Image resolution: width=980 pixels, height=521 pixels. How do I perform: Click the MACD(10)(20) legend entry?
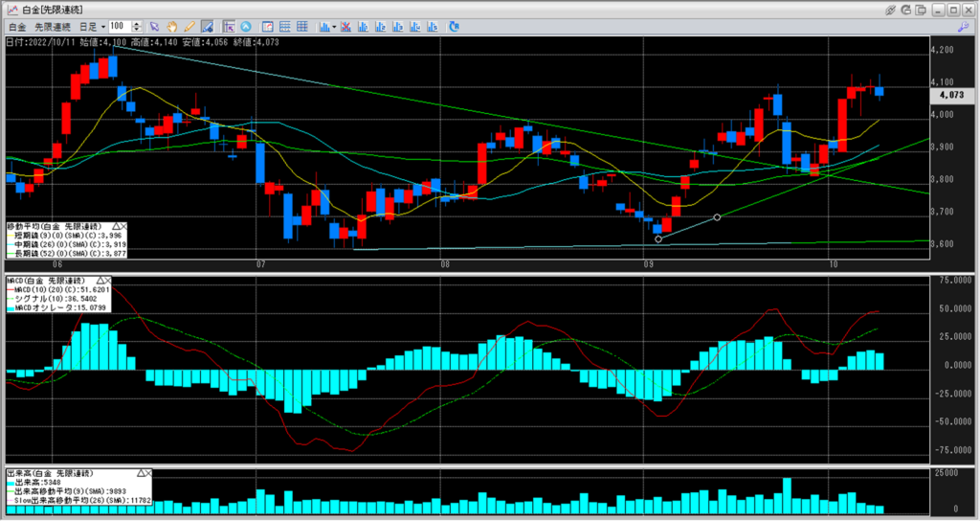(x=58, y=289)
